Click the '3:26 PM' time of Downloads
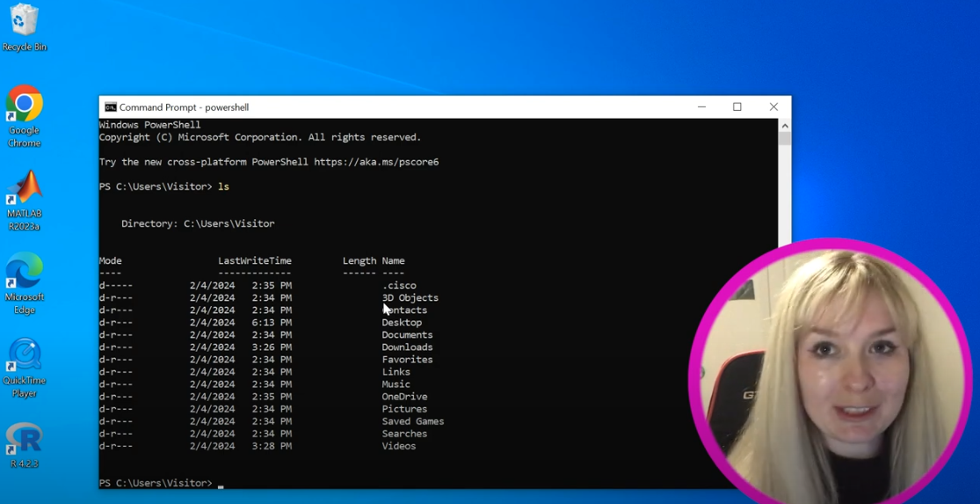 click(272, 347)
